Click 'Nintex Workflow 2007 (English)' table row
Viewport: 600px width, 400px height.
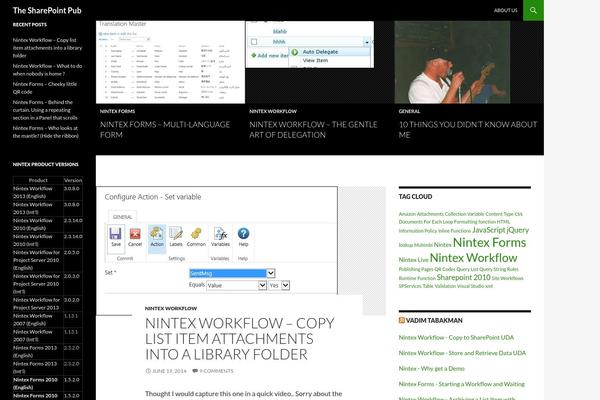(47, 320)
